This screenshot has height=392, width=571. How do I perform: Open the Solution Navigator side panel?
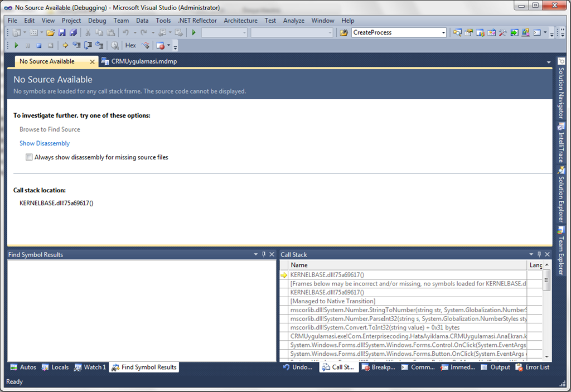(561, 89)
